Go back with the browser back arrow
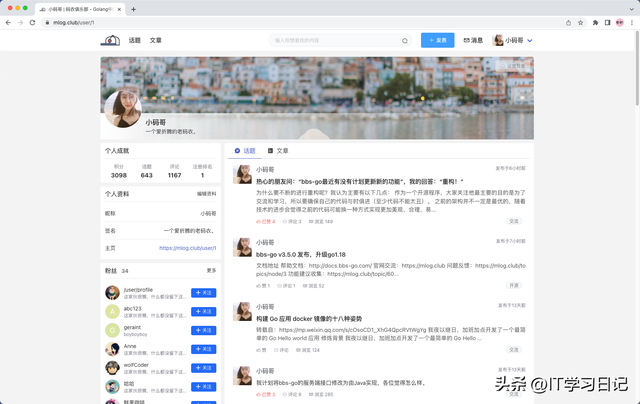 click(x=8, y=22)
